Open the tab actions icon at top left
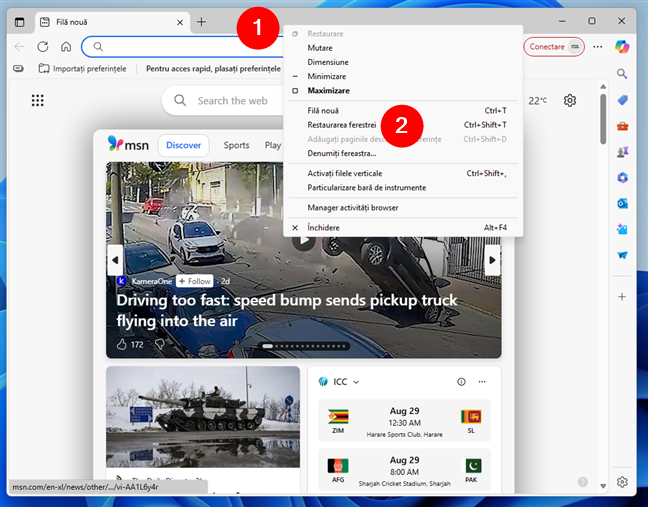Screen dimensions: 648x507 [x=19, y=21]
